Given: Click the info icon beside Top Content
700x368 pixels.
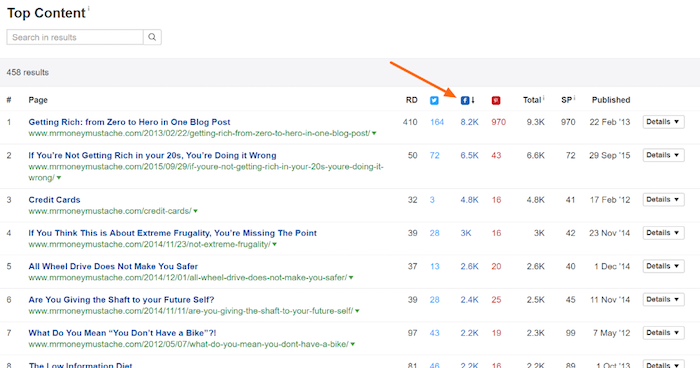Looking at the screenshot, I should pyautogui.click(x=88, y=8).
